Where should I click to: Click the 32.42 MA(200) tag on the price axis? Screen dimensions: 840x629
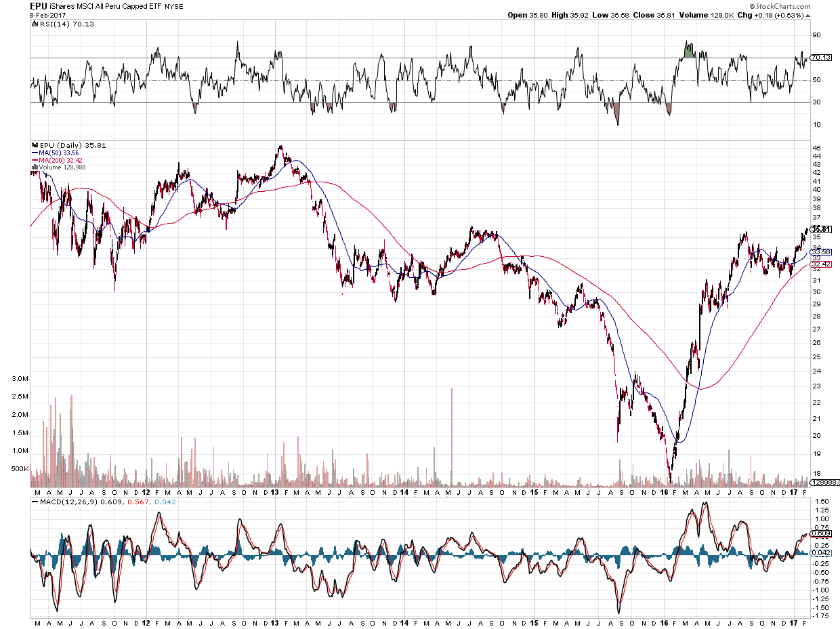click(x=821, y=264)
